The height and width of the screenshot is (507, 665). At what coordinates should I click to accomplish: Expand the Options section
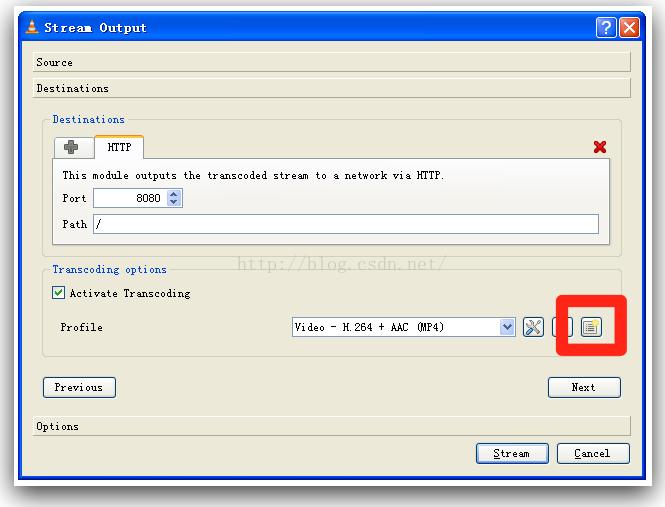pyautogui.click(x=332, y=426)
